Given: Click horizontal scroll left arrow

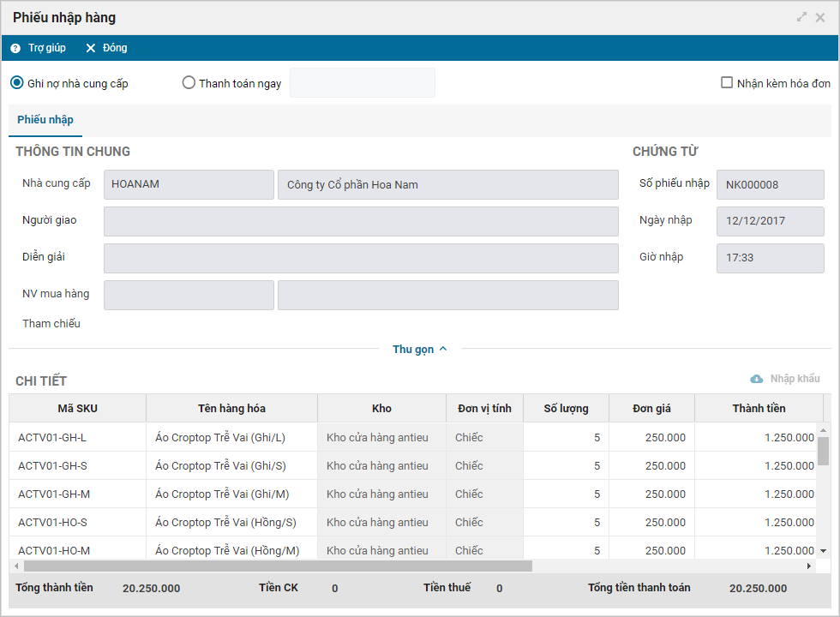Looking at the screenshot, I should pyautogui.click(x=16, y=566).
